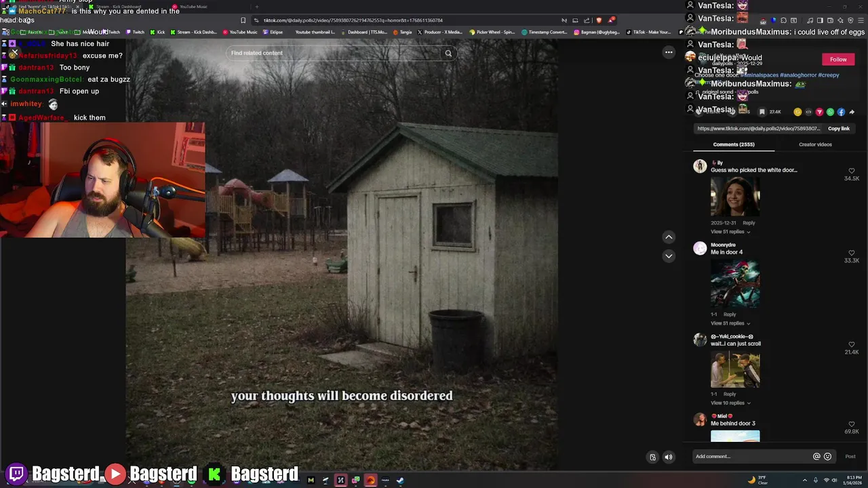Image resolution: width=868 pixels, height=488 pixels.
Task: Click the embed code share icon
Action: click(x=808, y=112)
